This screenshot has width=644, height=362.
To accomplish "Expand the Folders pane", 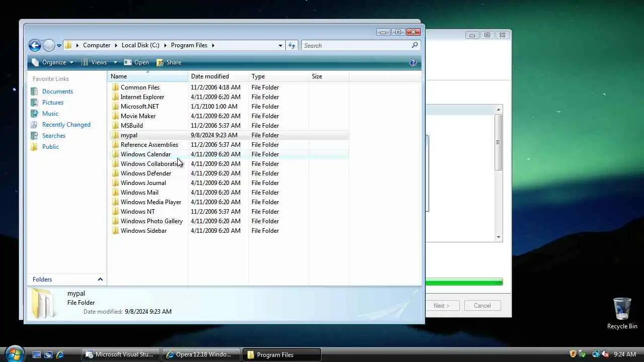I will [x=100, y=280].
